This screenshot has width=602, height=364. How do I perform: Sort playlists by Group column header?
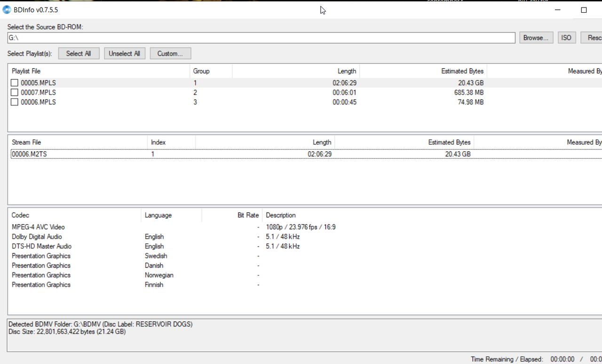point(211,71)
